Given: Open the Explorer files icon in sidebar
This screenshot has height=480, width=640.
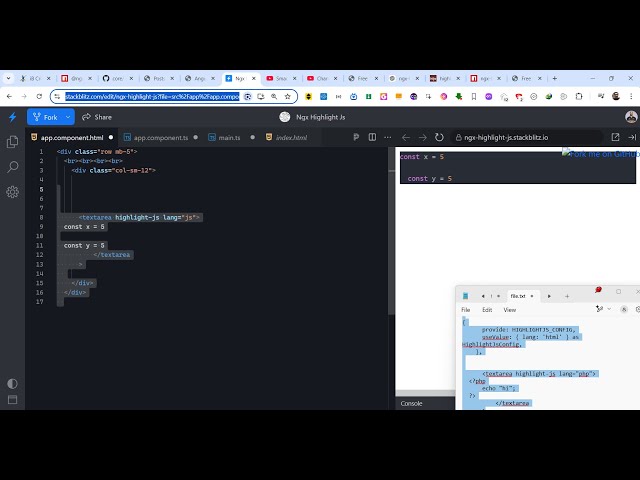Looking at the screenshot, I should tap(12, 142).
